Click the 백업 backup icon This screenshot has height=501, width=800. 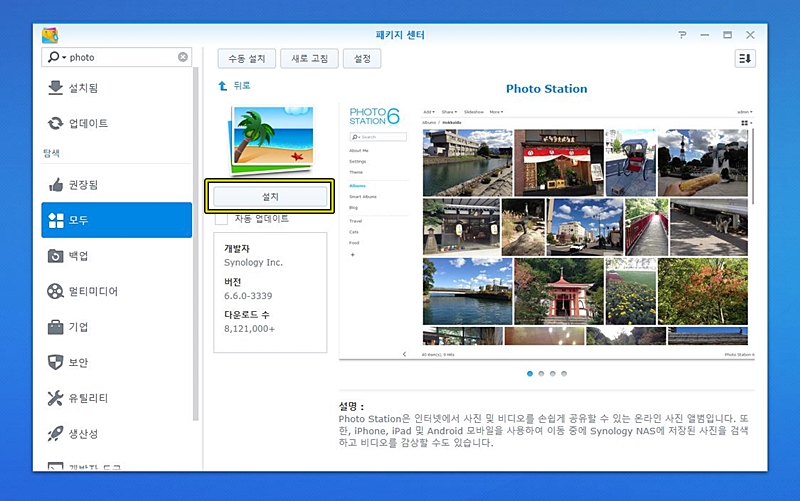pos(55,256)
